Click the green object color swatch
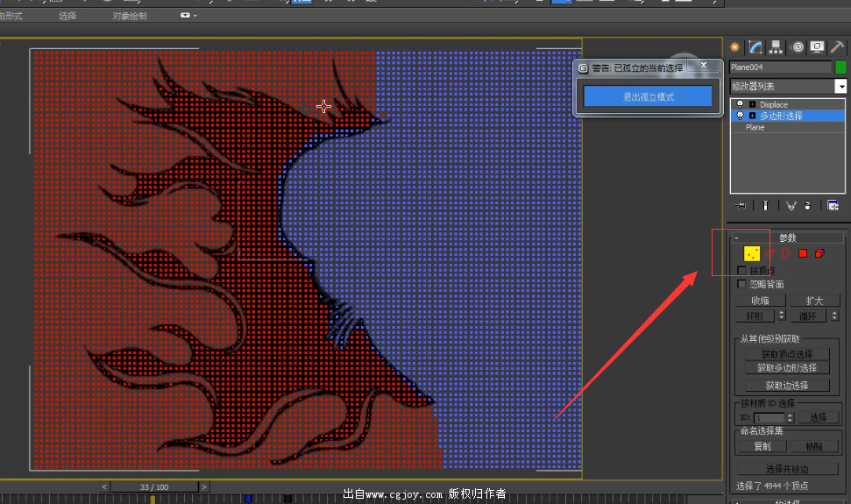851x504 pixels. [840, 67]
